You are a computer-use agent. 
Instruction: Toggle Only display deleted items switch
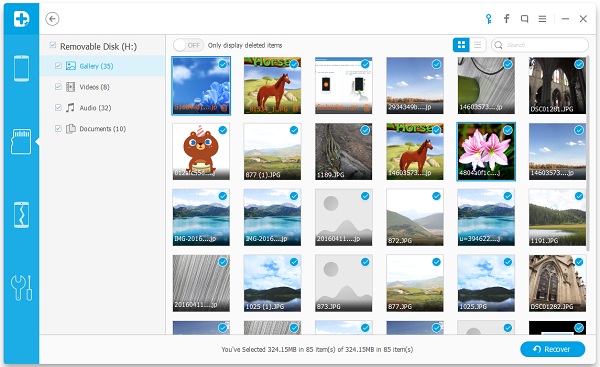pyautogui.click(x=188, y=45)
